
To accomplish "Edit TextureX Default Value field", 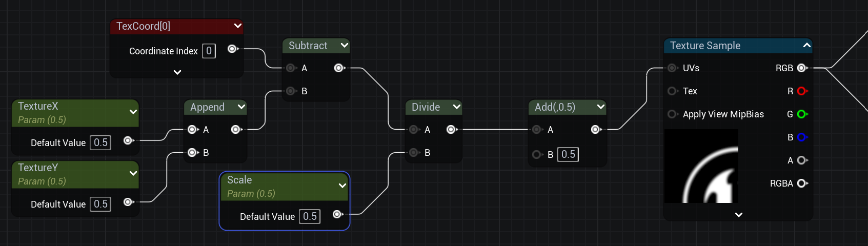I will 100,142.
